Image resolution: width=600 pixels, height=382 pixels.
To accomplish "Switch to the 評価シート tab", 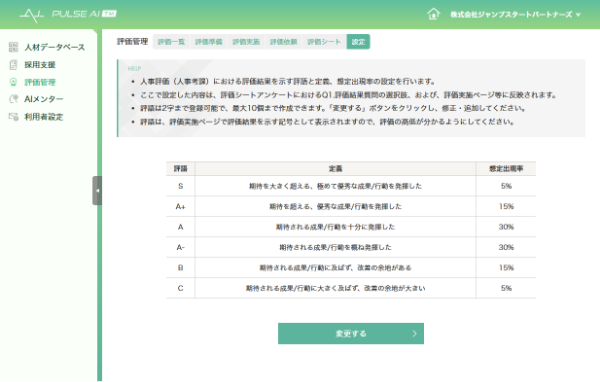I will [324, 42].
